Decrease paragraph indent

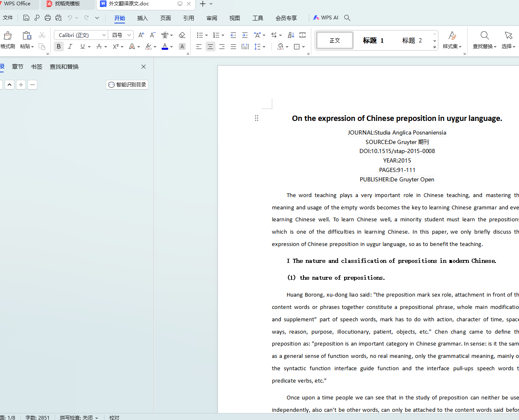233,35
